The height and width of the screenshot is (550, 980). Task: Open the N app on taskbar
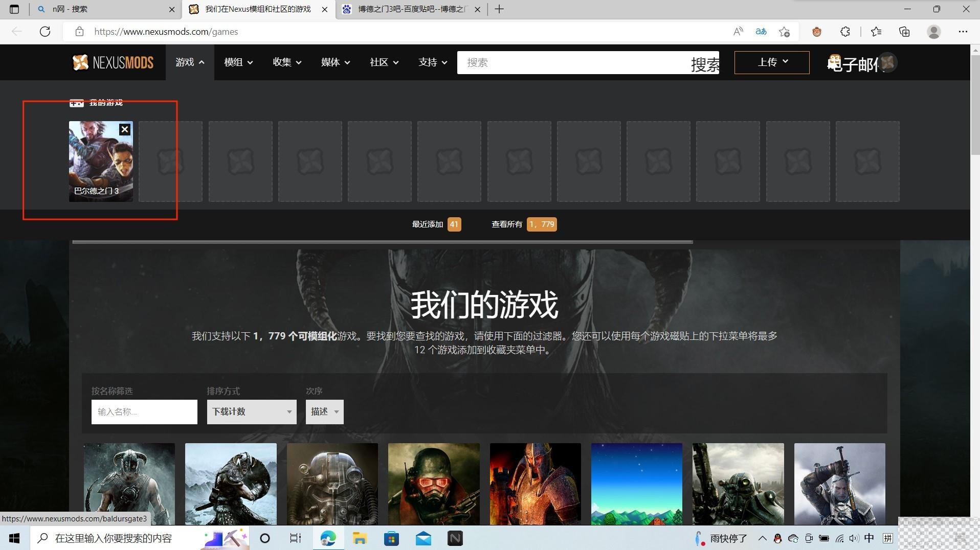(x=455, y=538)
